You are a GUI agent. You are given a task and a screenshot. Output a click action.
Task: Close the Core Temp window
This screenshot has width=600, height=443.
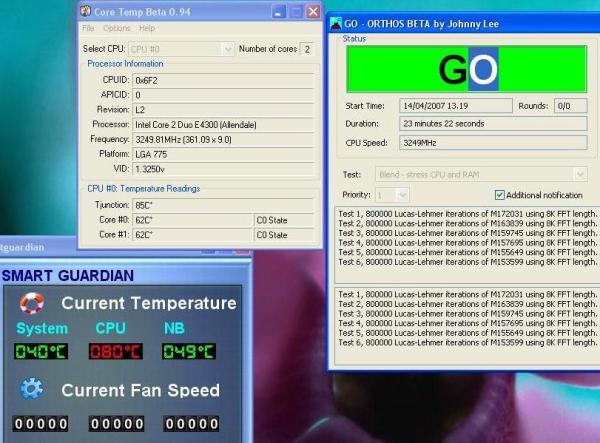[313, 12]
